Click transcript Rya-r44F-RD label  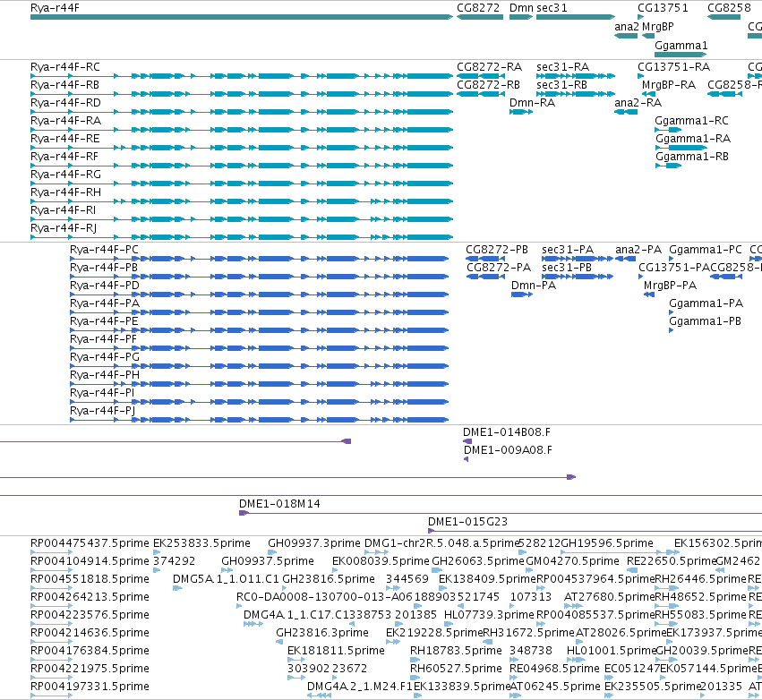tap(65, 103)
